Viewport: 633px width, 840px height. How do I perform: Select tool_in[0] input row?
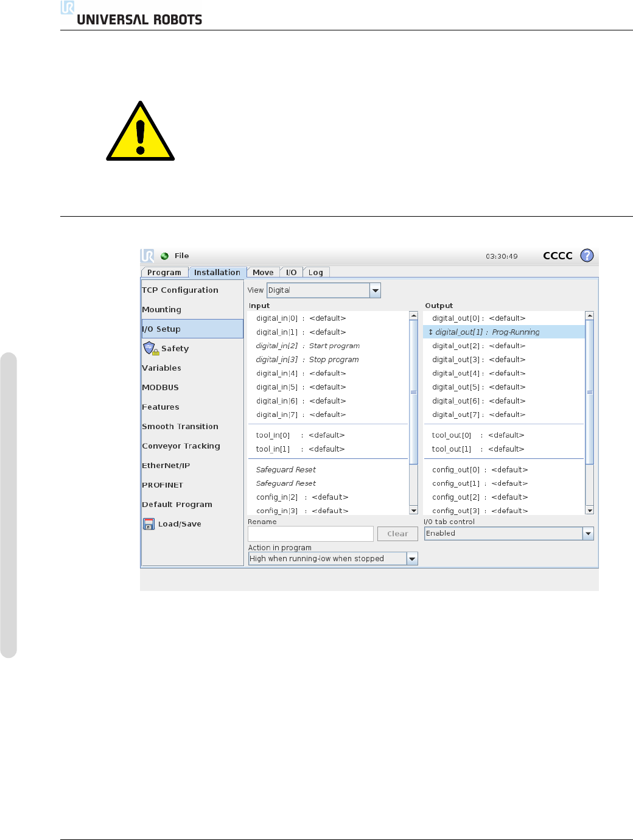click(x=328, y=435)
